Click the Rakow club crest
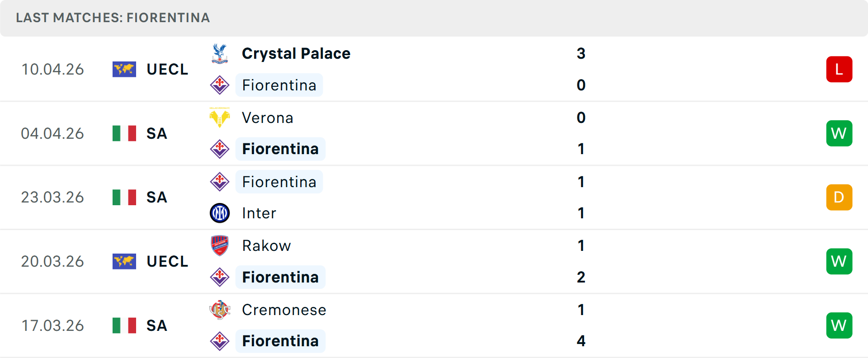This screenshot has height=358, width=868. (220, 245)
